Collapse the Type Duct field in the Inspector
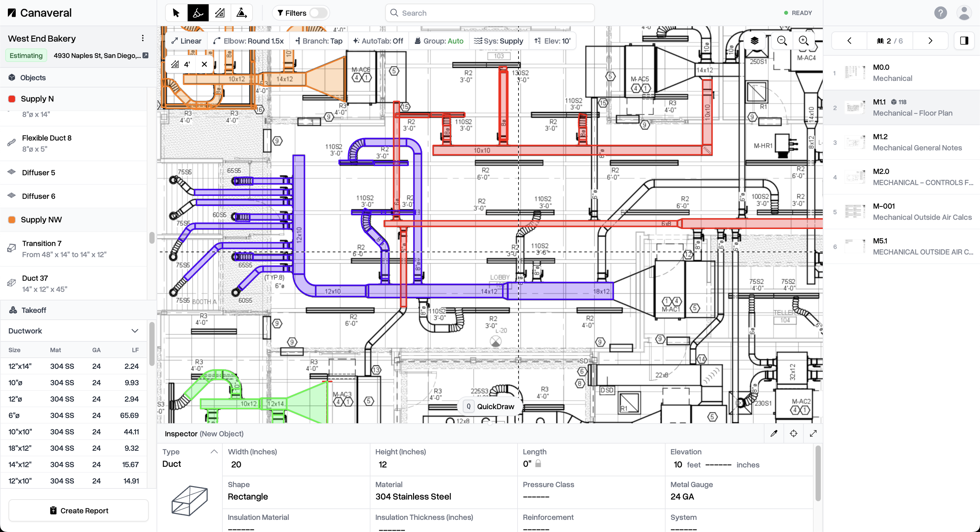Image resolution: width=980 pixels, height=532 pixels. point(214,452)
